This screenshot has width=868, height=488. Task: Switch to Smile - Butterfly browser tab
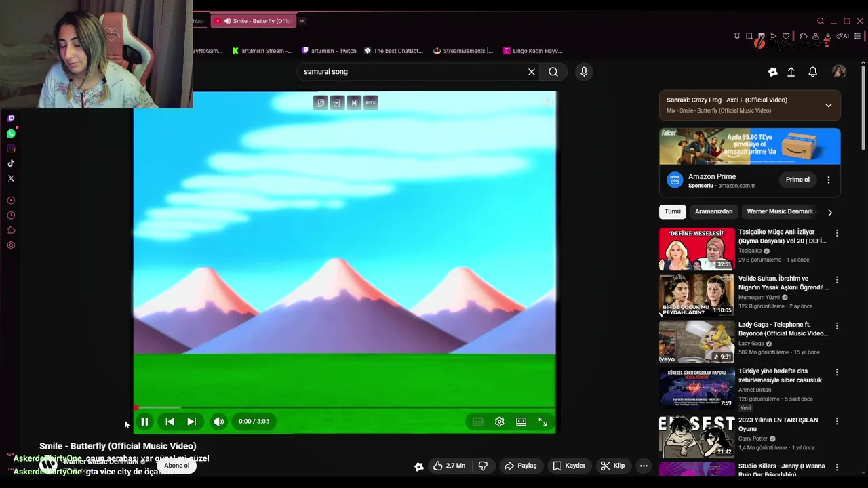(x=254, y=21)
